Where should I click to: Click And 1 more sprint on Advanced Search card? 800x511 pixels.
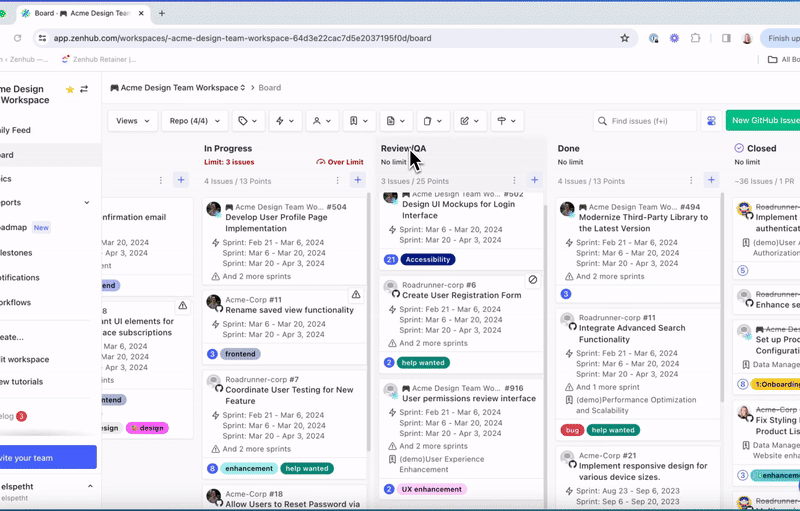608,387
